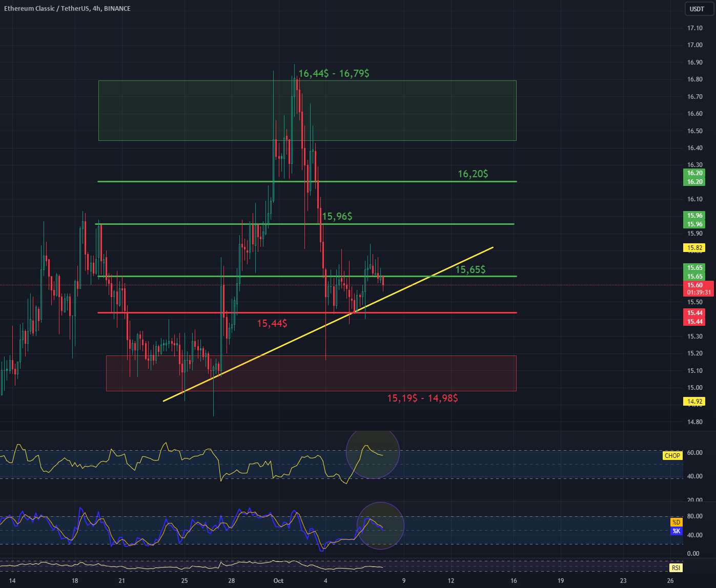Select the "15,19$ - 14,98$" zone label

(422, 398)
